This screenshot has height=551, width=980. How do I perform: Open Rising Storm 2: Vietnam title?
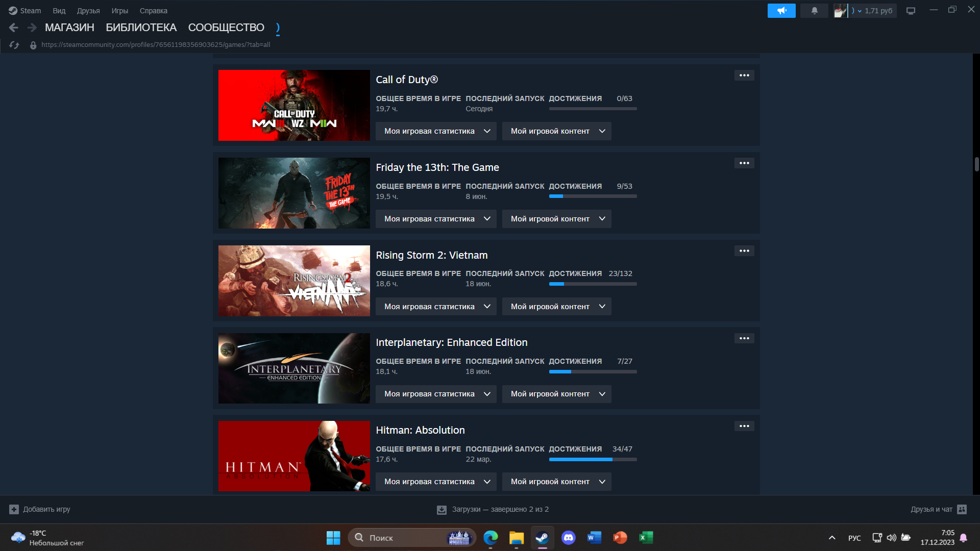[x=432, y=255]
